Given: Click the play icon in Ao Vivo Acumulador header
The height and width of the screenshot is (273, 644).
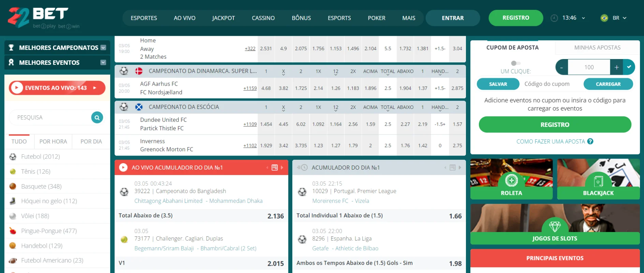Looking at the screenshot, I should (x=123, y=168).
